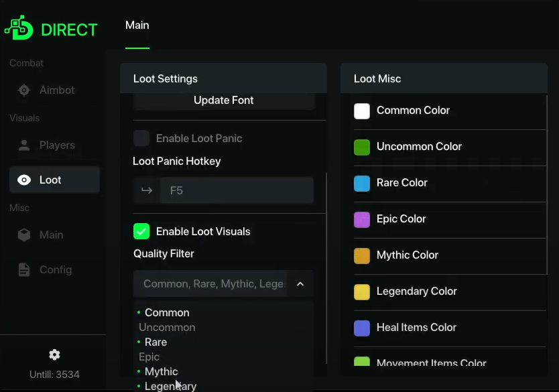
Task: Click the F5 hotkey input field
Action: point(236,190)
